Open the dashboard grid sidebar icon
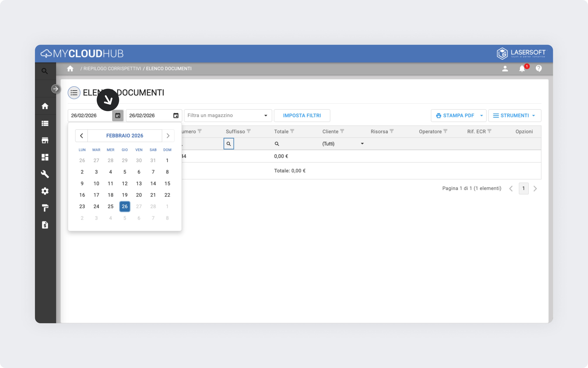588x368 pixels. pyautogui.click(x=45, y=157)
